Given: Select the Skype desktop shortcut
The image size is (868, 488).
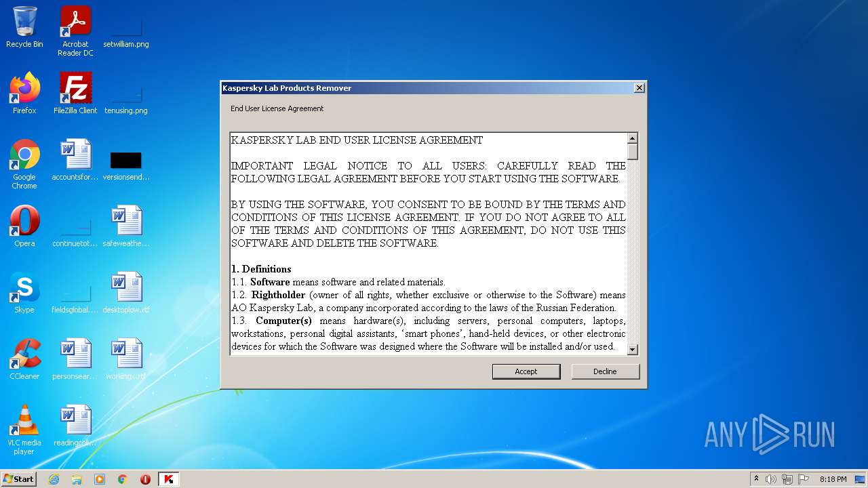Looking at the screenshot, I should [x=24, y=293].
